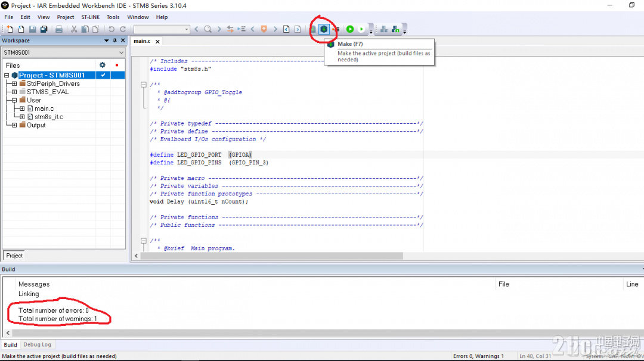The width and height of the screenshot is (644, 361).
Task: Expand the STM8S_EVAL folder
Action: tap(14, 92)
